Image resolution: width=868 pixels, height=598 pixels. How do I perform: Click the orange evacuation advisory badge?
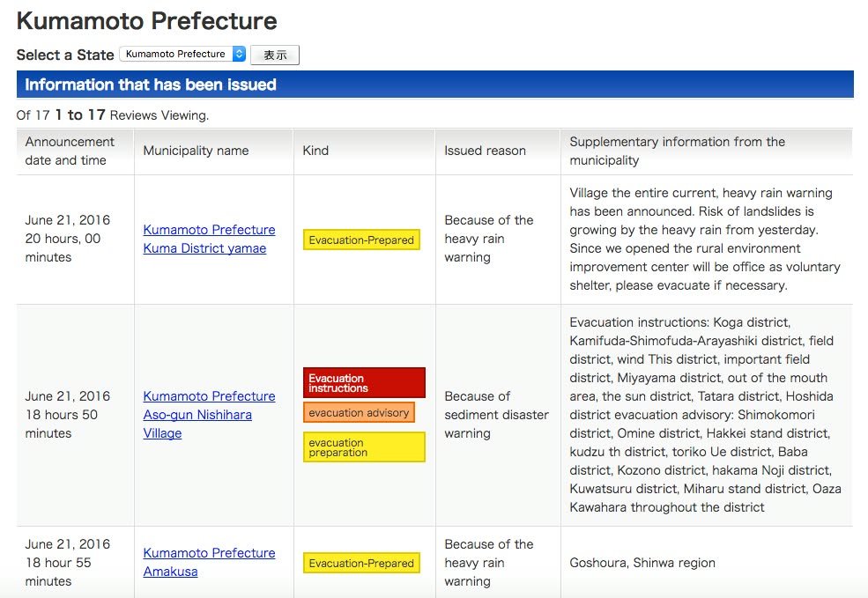(359, 412)
